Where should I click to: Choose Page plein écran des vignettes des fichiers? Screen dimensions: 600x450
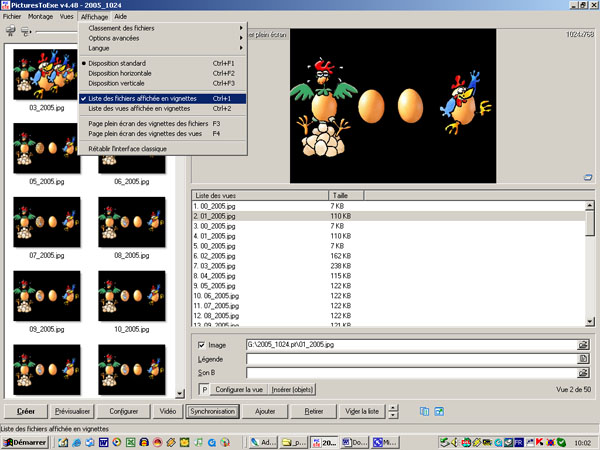pos(162,124)
